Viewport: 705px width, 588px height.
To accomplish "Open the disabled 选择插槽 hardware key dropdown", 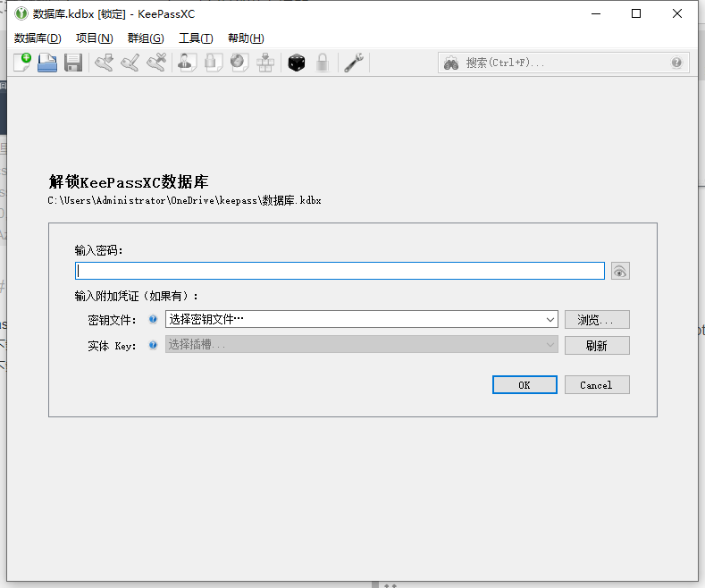I will 362,345.
